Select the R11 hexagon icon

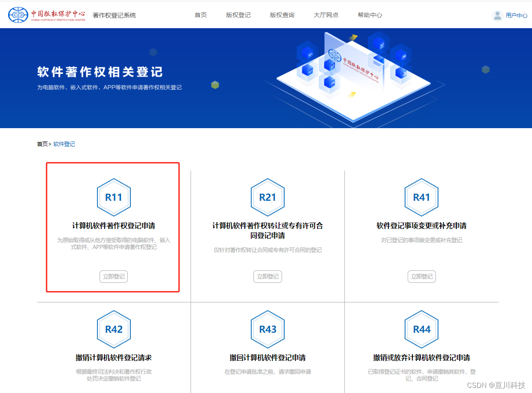[114, 197]
